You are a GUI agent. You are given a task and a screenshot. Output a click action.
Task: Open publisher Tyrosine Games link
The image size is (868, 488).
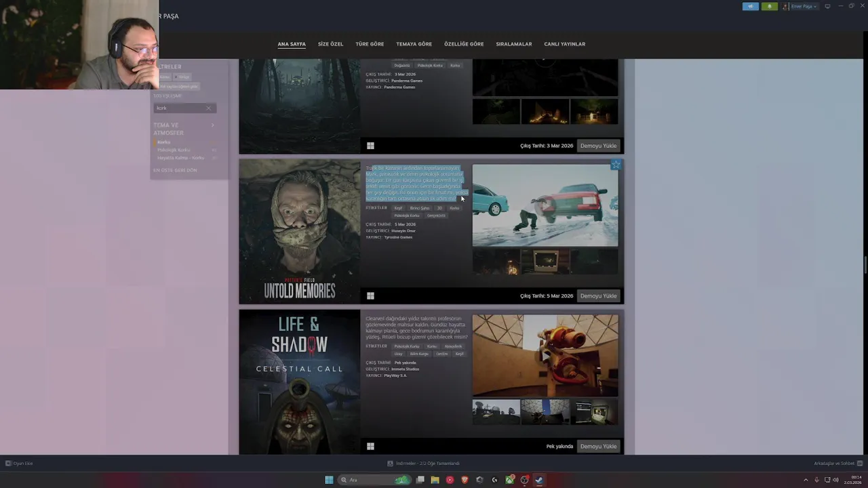point(398,237)
